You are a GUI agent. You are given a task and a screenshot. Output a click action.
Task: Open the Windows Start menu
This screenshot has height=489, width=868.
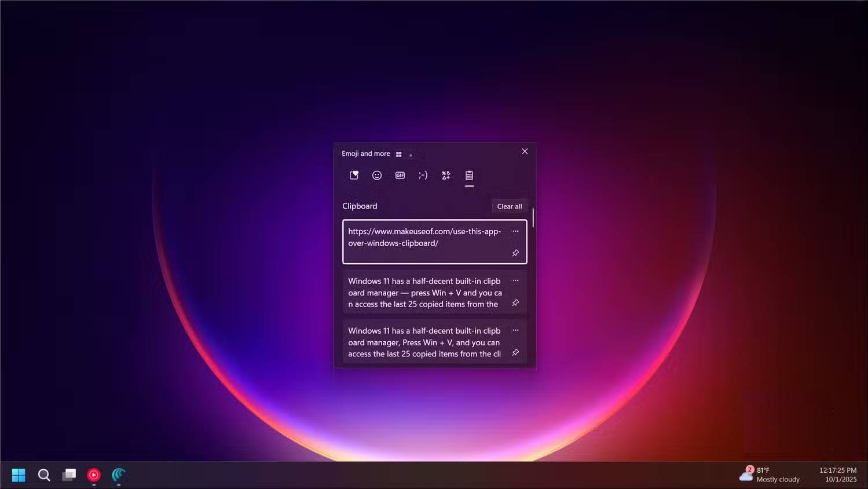pos(19,475)
